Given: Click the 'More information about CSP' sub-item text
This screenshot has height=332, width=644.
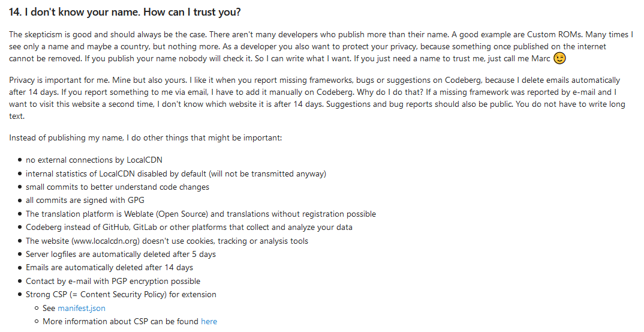Looking at the screenshot, I should [x=120, y=321].
